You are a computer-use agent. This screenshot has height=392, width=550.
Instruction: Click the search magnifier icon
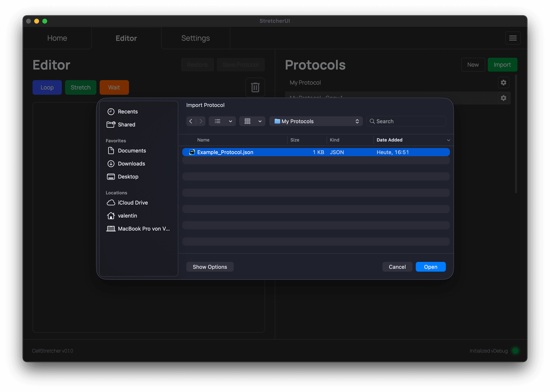click(x=372, y=121)
